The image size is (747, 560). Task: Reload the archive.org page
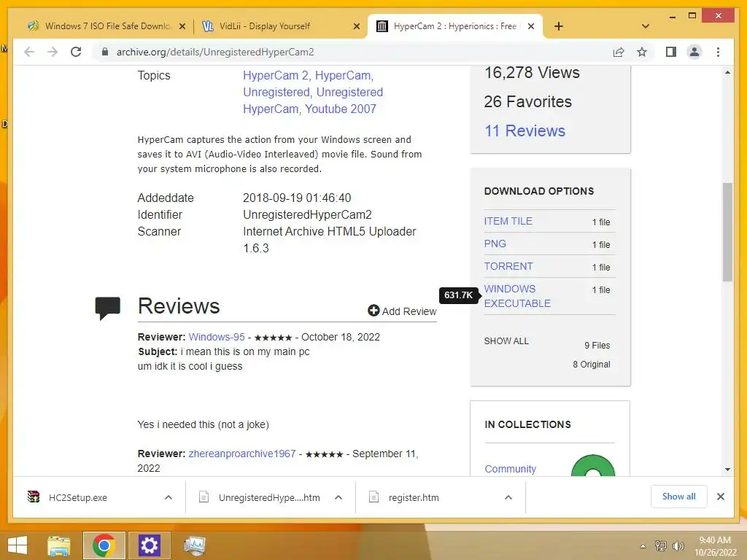click(x=76, y=52)
